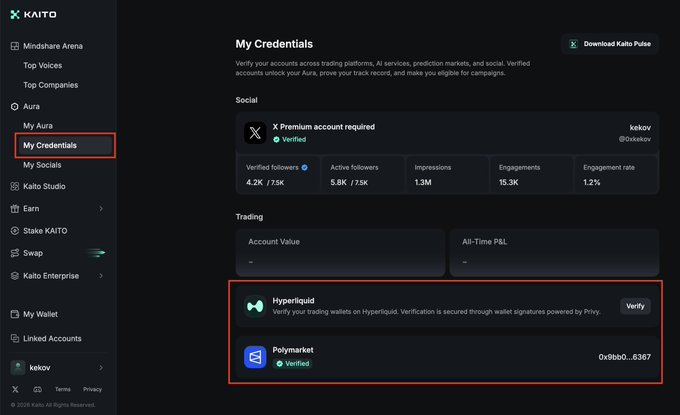Click the Engagement rate 1.2% stat
The width and height of the screenshot is (680, 415).
(x=616, y=175)
